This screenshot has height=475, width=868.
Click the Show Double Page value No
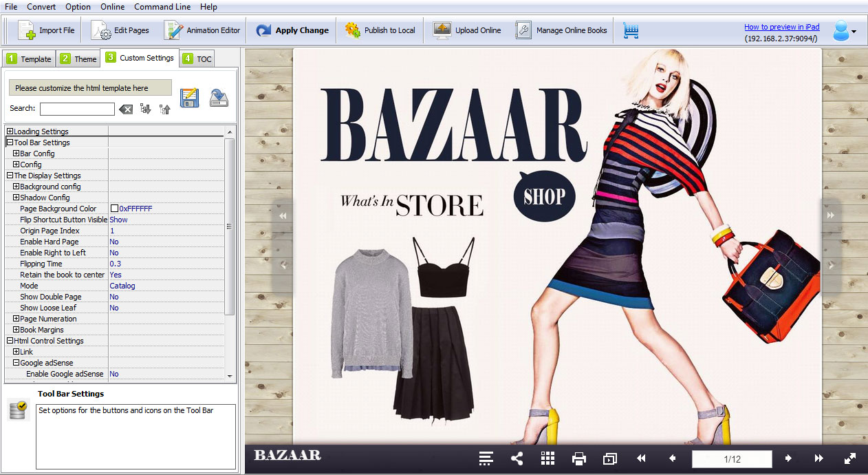(x=114, y=297)
